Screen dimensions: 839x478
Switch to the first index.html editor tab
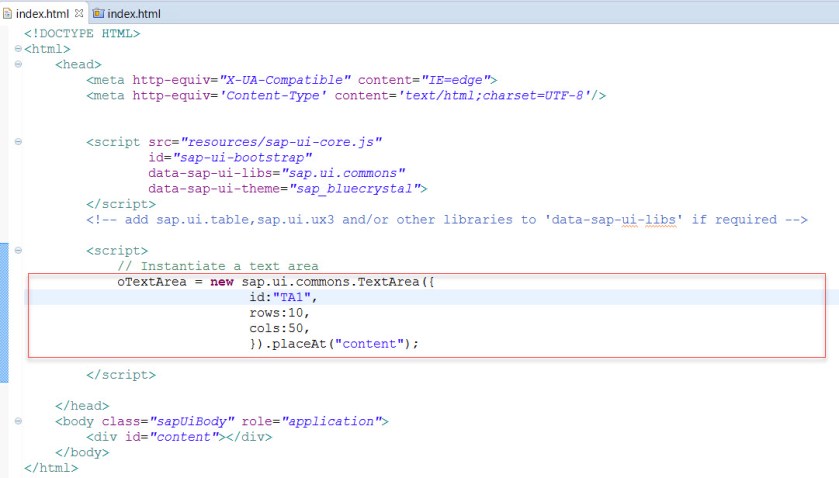[x=42, y=13]
